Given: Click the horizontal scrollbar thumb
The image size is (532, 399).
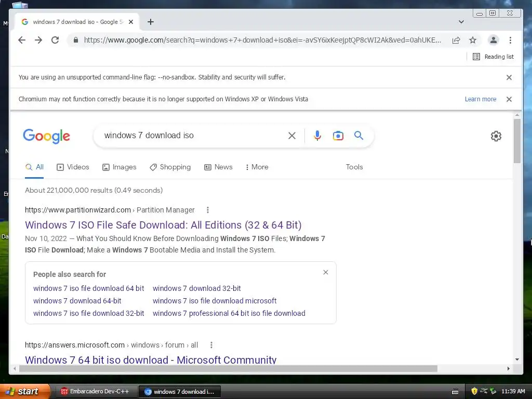Looking at the screenshot, I should click(229, 369).
